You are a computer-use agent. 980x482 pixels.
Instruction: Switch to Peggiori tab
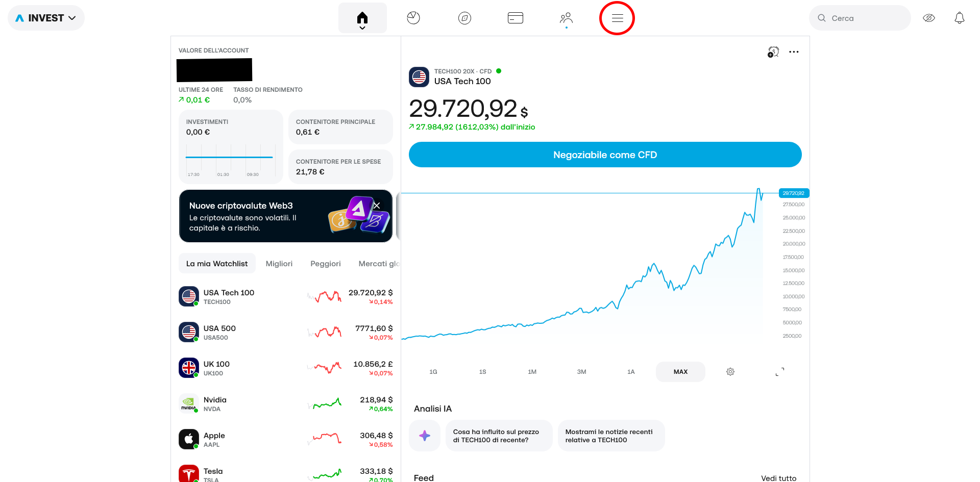(326, 263)
